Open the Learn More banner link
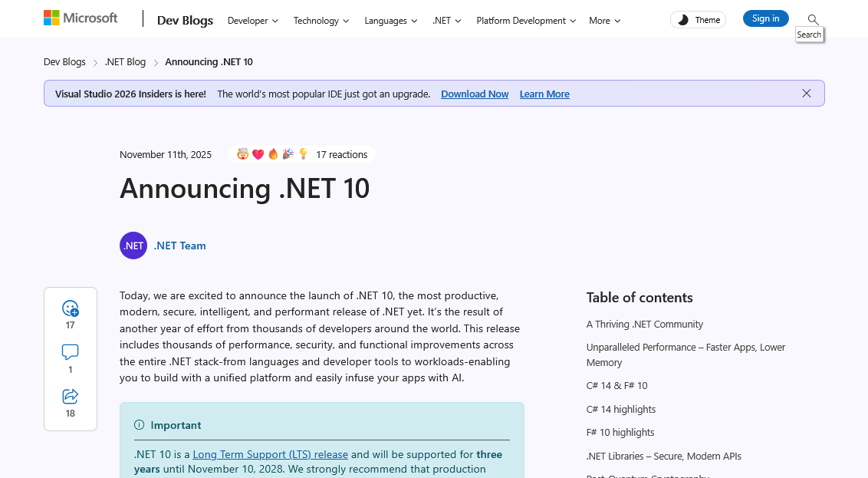The width and height of the screenshot is (868, 478). coord(544,94)
